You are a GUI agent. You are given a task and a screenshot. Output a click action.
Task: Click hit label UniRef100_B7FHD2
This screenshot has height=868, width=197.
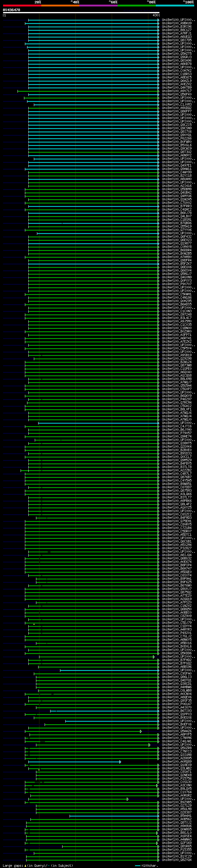point(177,660)
